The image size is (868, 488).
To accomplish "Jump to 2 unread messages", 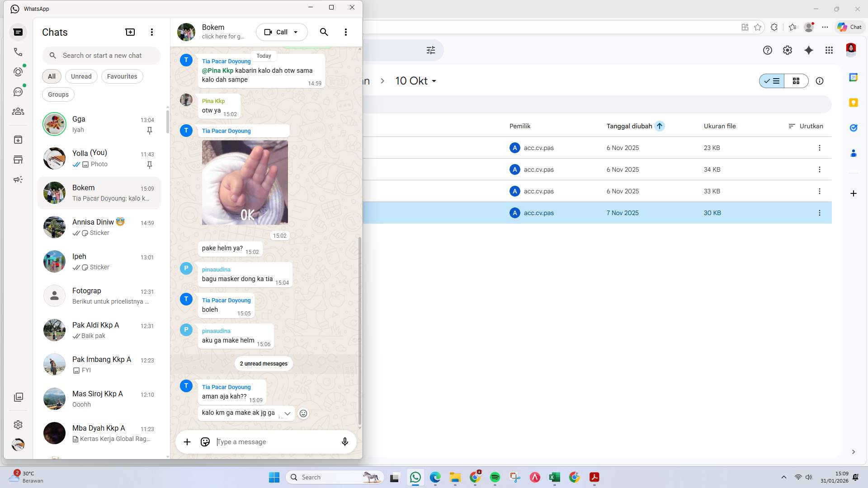I will click(x=263, y=363).
